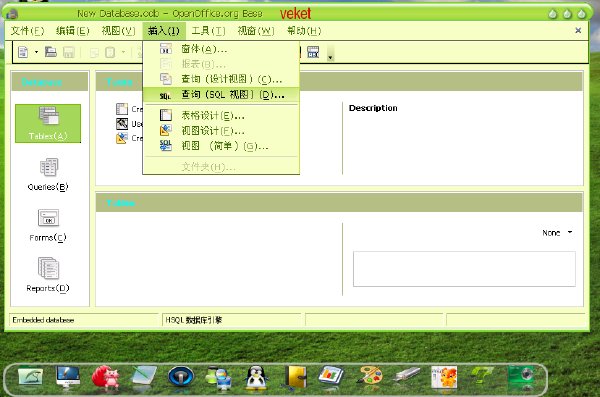
Task: Open the network computers dock icon
Action: tap(218, 377)
